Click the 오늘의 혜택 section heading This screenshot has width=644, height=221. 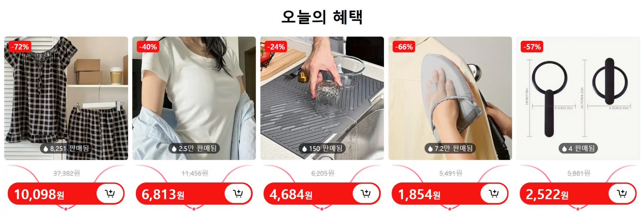322,17
